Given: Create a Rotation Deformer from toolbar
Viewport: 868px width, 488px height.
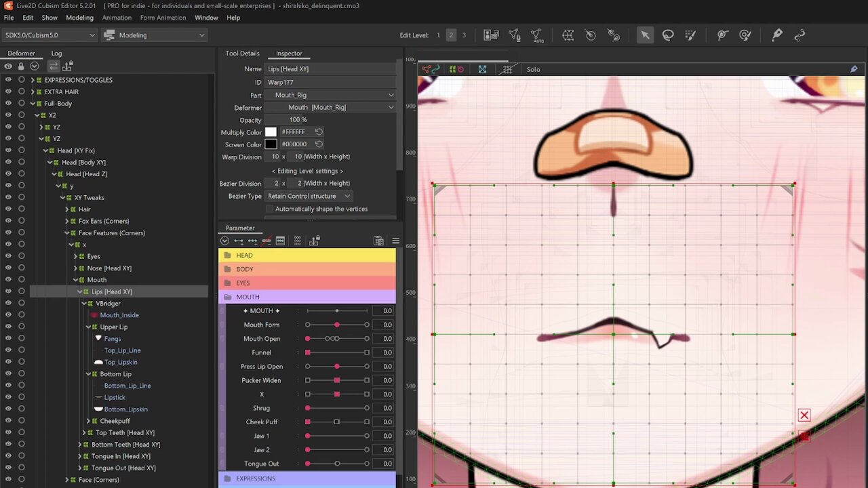Looking at the screenshot, I should tap(591, 35).
